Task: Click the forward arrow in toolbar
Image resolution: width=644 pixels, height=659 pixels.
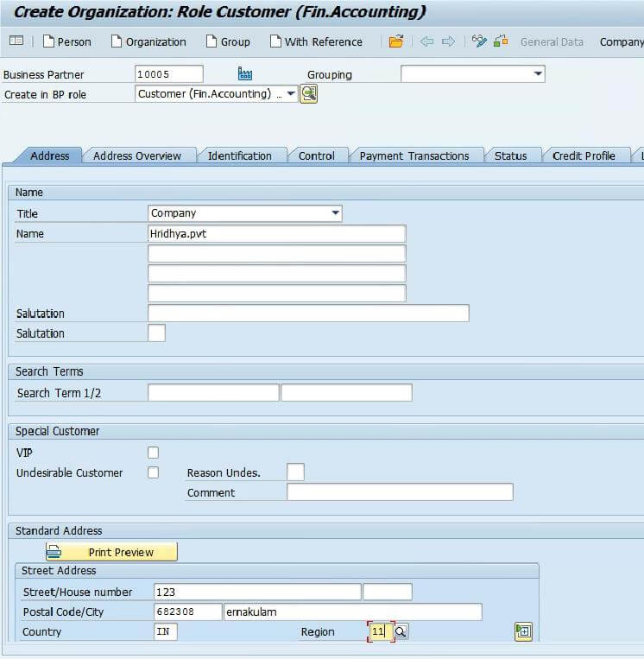Action: (x=448, y=41)
